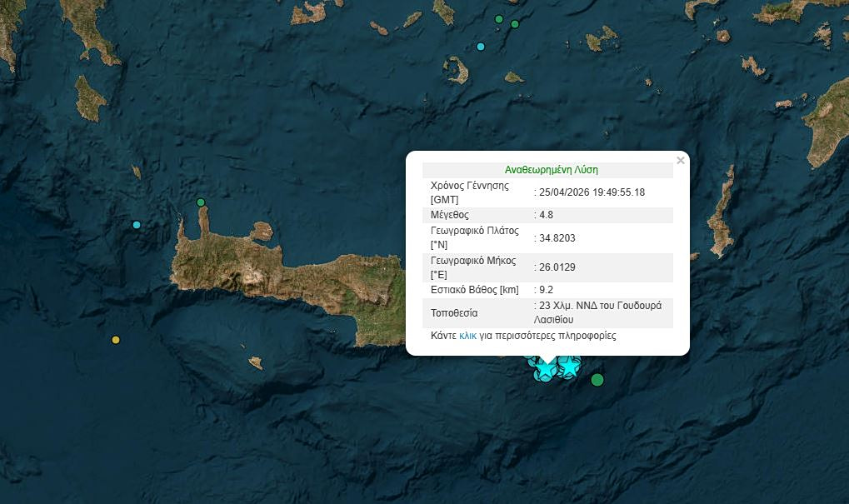Viewport: 849px width, 504px height.
Task: Click the magnitude value 4.8
Action: click(547, 215)
